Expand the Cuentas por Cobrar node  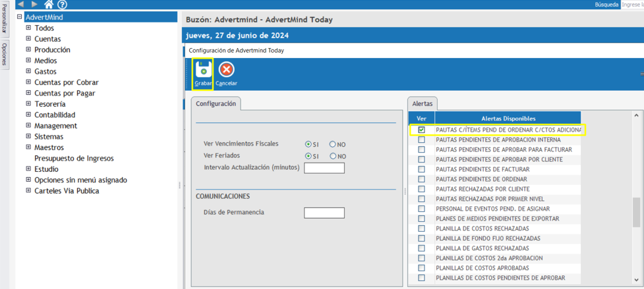coord(28,82)
